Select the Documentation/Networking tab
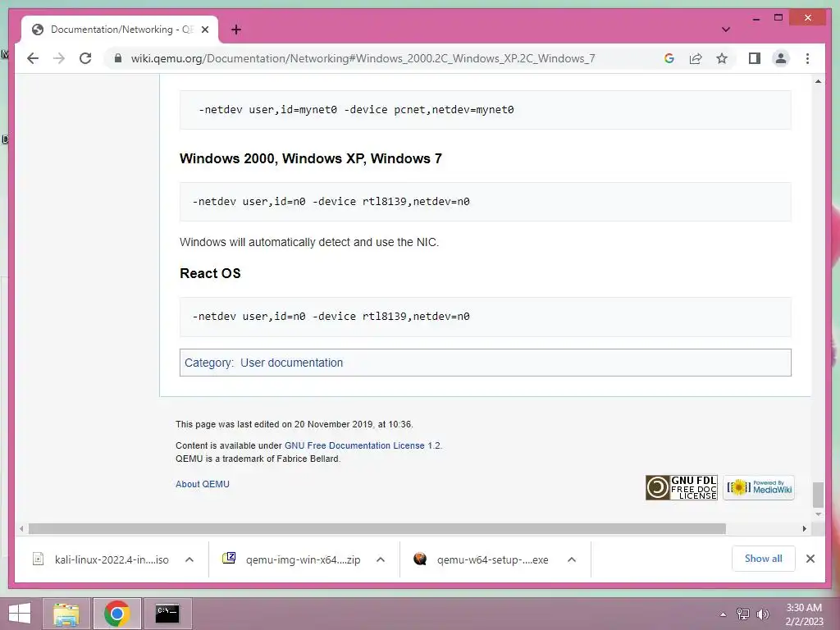This screenshot has height=630, width=840. pyautogui.click(x=120, y=30)
